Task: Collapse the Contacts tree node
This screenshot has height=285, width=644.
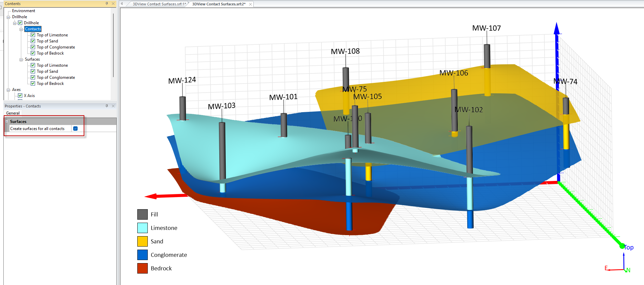Action: [x=21, y=29]
